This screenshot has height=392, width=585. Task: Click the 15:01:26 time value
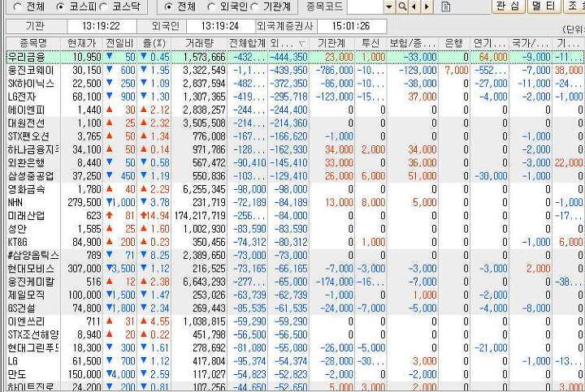click(x=351, y=26)
